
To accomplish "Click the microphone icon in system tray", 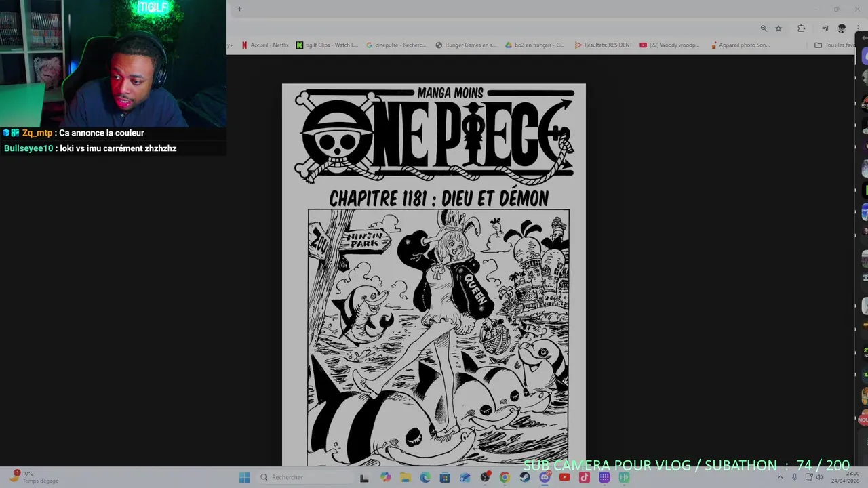I will click(x=795, y=477).
